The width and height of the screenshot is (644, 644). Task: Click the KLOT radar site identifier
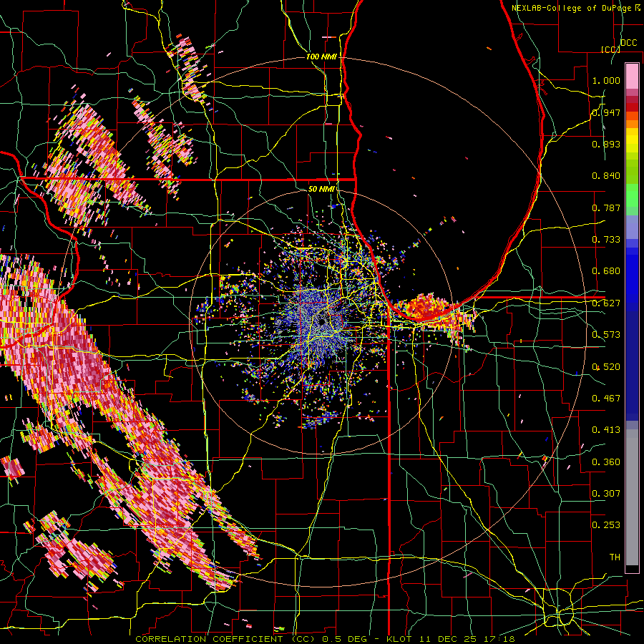click(401, 639)
